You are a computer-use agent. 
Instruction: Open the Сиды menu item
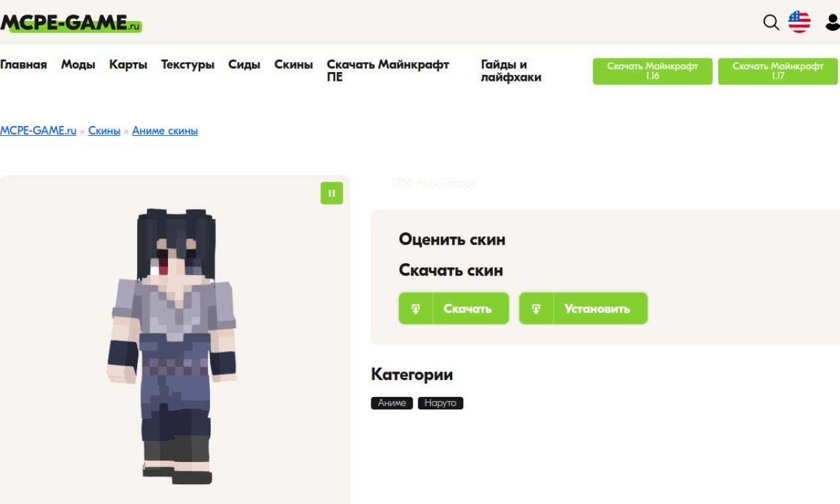tap(244, 64)
